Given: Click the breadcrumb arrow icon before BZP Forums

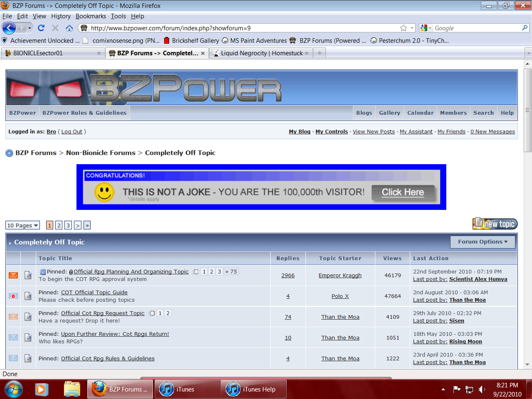Looking at the screenshot, I should click(9, 153).
